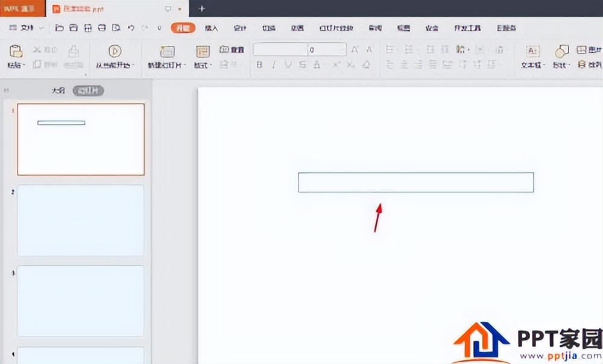Switch to the Design ribbon tab
The height and width of the screenshot is (364, 603).
point(240,28)
